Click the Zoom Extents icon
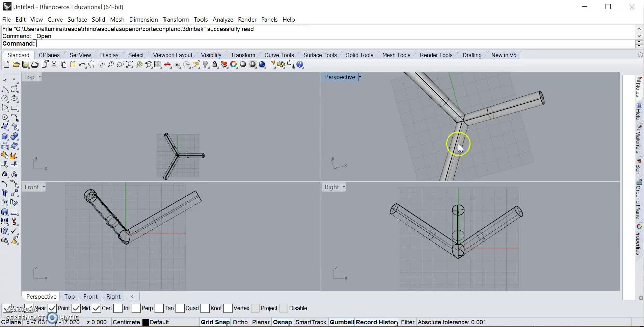 130,65
